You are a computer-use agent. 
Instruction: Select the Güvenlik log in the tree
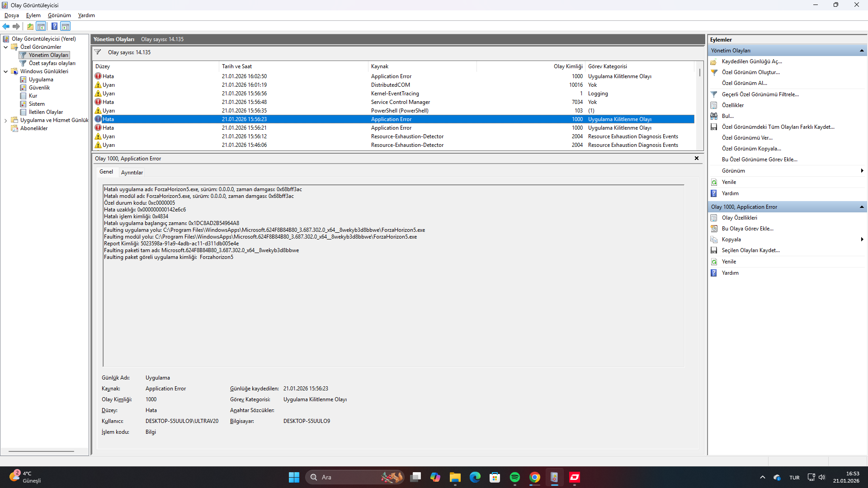[39, 88]
